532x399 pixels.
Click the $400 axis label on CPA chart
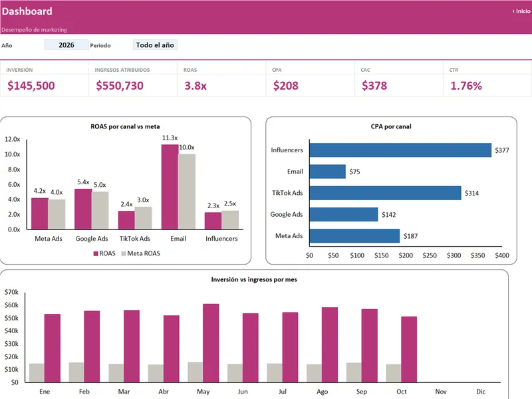(x=502, y=255)
